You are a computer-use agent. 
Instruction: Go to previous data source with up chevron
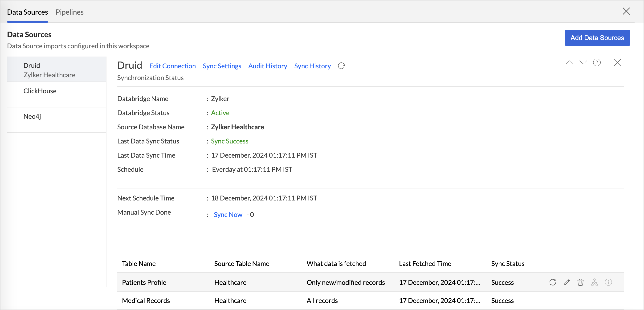(x=569, y=62)
